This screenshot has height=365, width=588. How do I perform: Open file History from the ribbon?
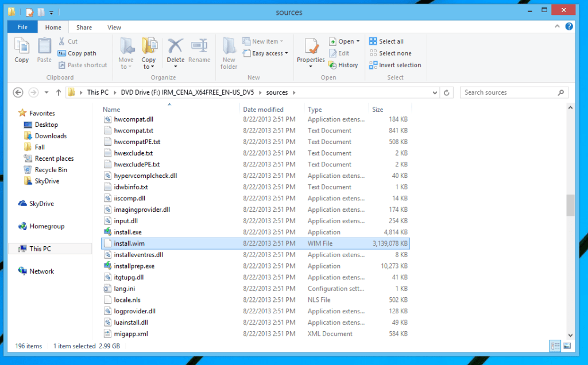click(343, 65)
